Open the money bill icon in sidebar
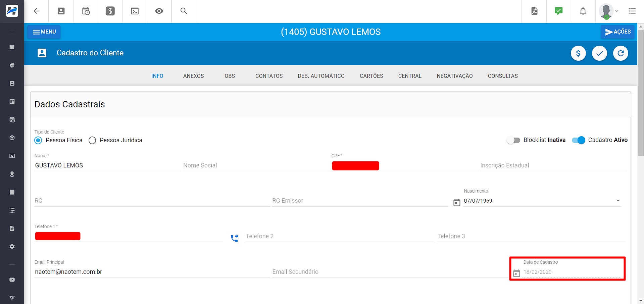The width and height of the screenshot is (644, 304). (12, 156)
